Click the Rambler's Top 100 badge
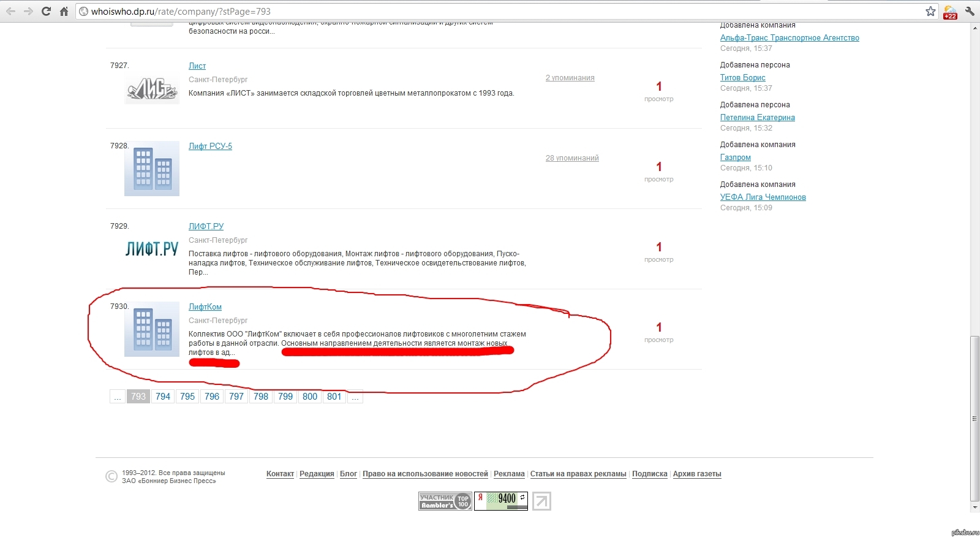The image size is (980, 537). 445,501
